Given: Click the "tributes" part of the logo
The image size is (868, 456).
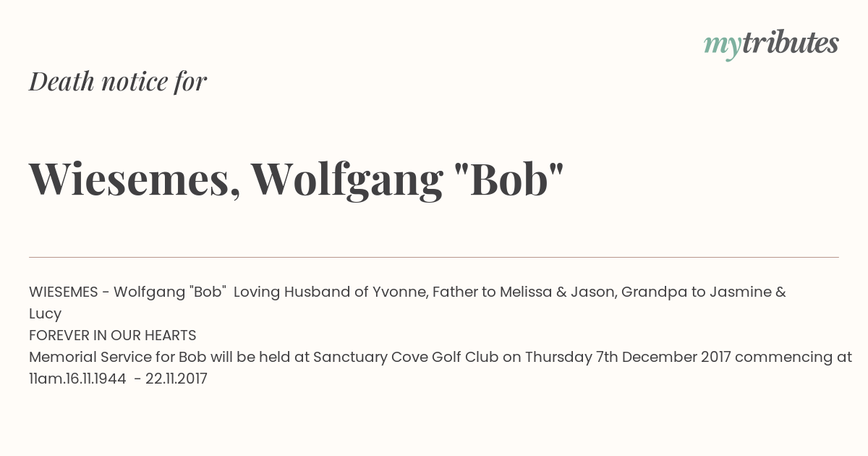Looking at the screenshot, I should pyautogui.click(x=790, y=43).
